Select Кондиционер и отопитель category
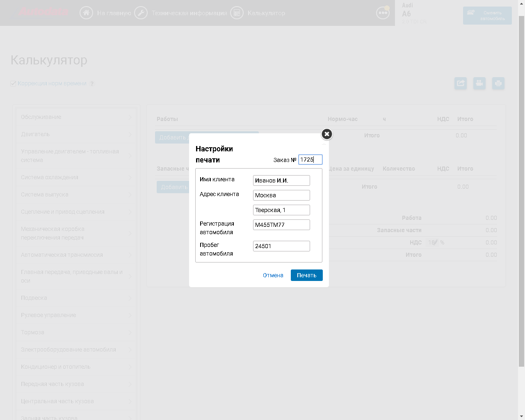 click(76, 367)
